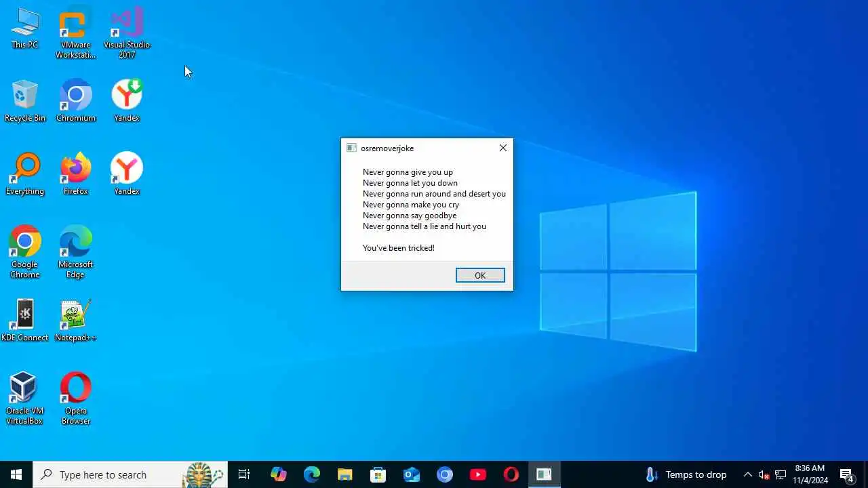Click the line "Never gonna run around and desert you"

434,194
